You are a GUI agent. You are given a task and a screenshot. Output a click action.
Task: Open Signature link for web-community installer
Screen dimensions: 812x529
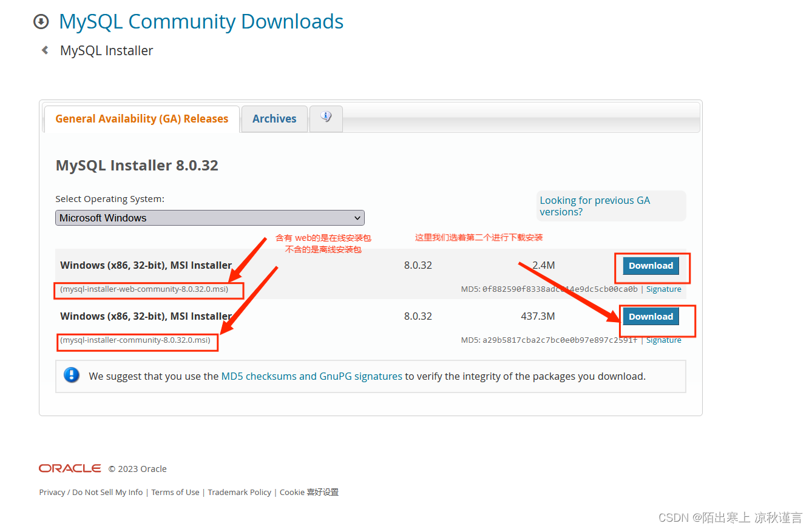click(664, 289)
